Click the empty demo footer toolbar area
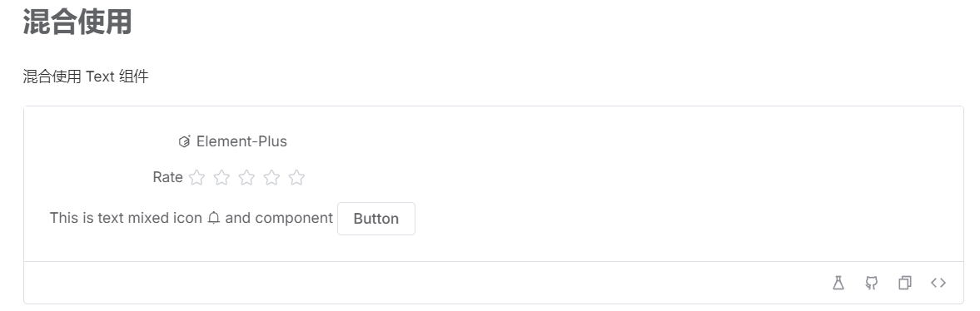The image size is (980, 311). (425, 283)
